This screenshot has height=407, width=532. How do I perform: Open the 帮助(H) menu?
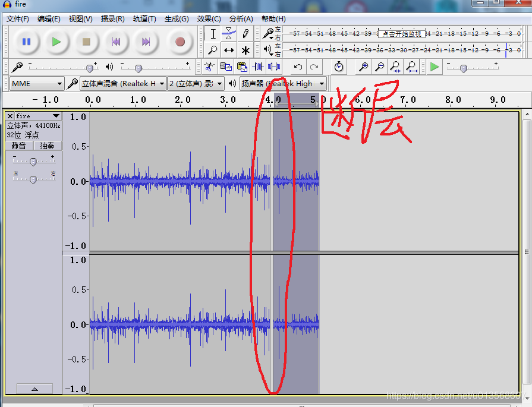[x=273, y=19]
